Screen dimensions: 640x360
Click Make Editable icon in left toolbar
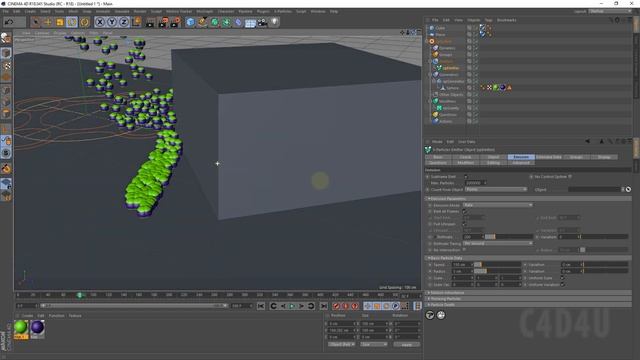point(6,38)
